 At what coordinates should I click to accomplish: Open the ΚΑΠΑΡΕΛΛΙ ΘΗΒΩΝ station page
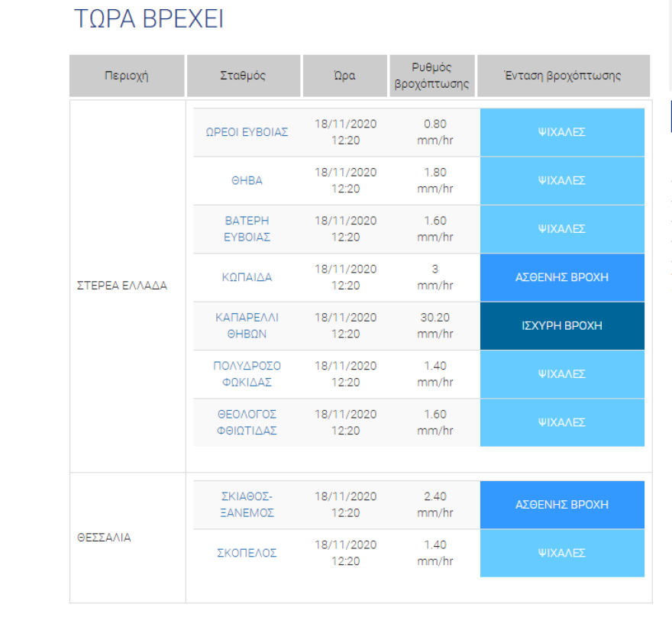click(x=247, y=326)
